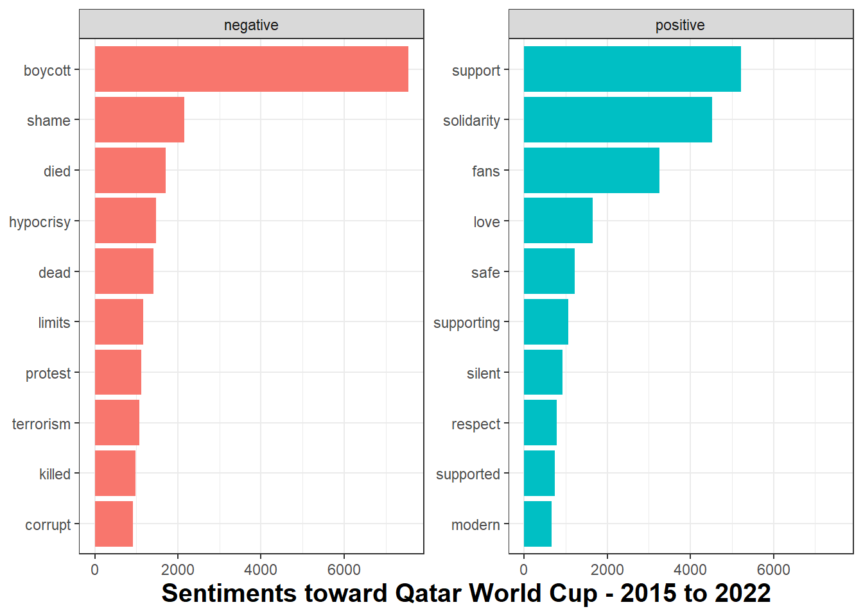The image size is (863, 616).
Task: Click the negative panel header strip
Action: coord(251,25)
